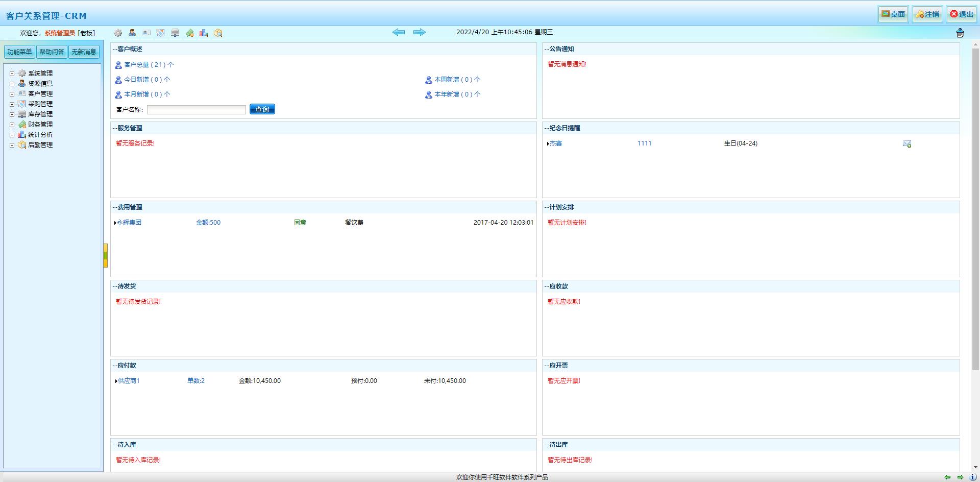Click the 2017-04-20 12:03:01 timestamp
This screenshot has width=980, height=482.
coord(503,223)
